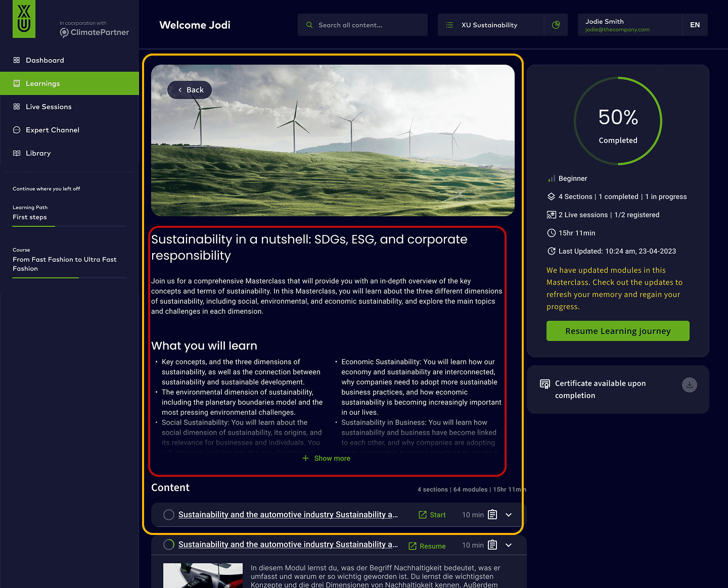The image size is (728, 588).
Task: Click the 2 Live sessions | 1/2 registered text
Action: [609, 215]
